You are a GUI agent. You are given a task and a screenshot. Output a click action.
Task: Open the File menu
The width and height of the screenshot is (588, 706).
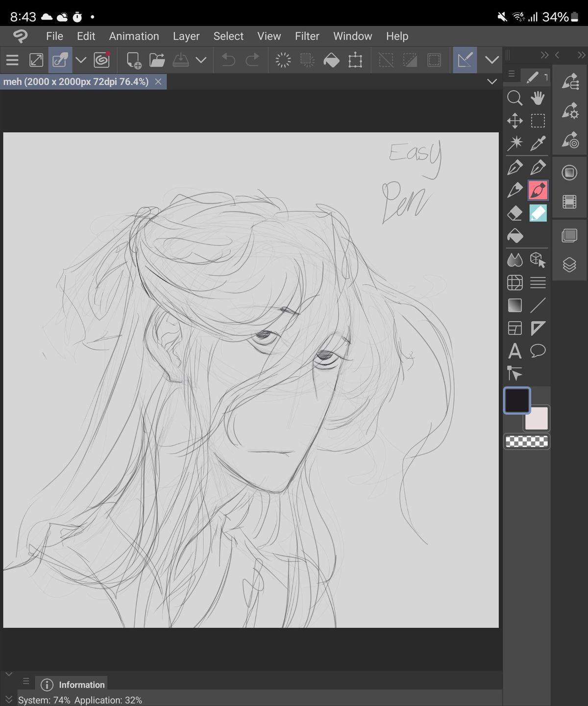[54, 36]
